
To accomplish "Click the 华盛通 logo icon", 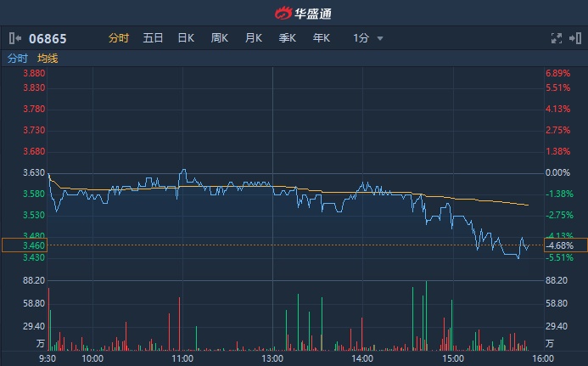I will 283,13.
